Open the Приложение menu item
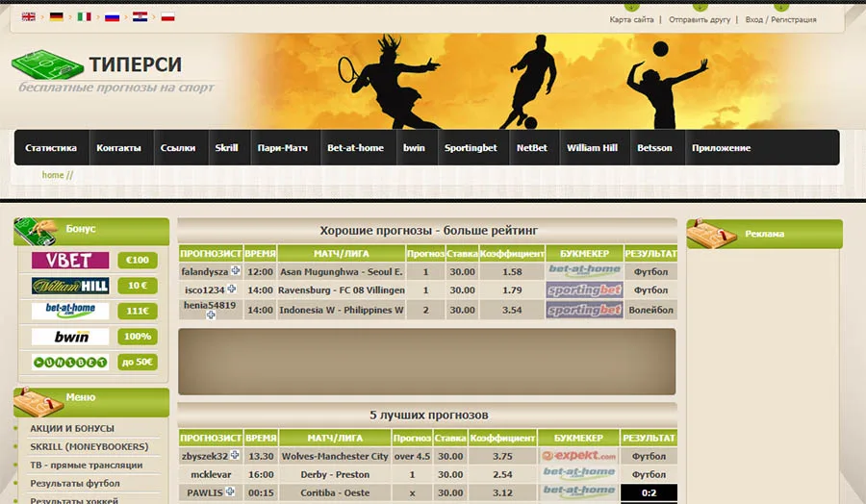The image size is (866, 504). click(x=722, y=148)
